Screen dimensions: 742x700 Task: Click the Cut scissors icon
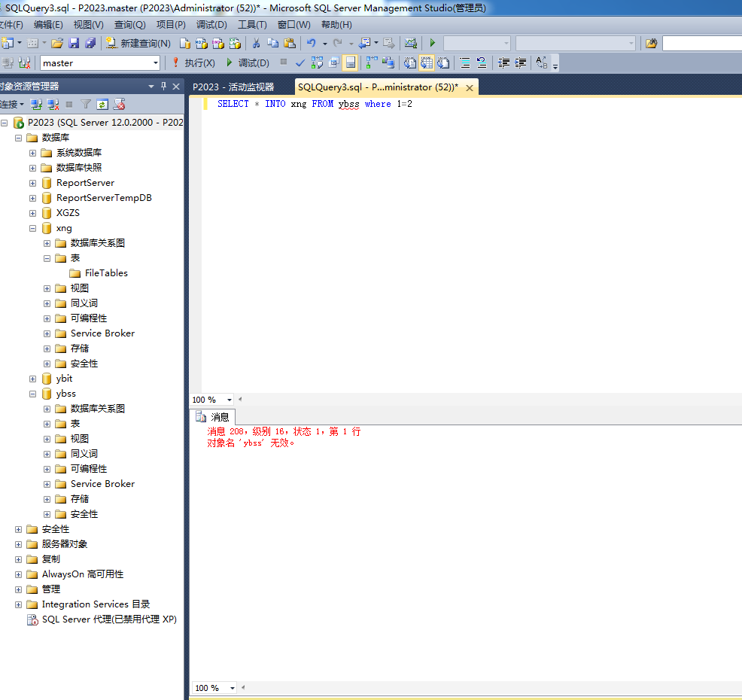point(256,44)
